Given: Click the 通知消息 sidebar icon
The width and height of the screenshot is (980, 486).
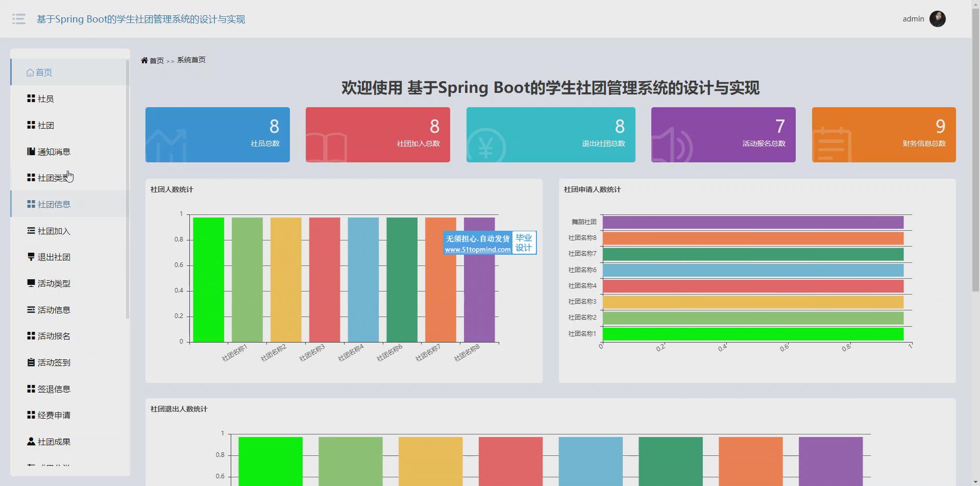Looking at the screenshot, I should click(x=31, y=152).
